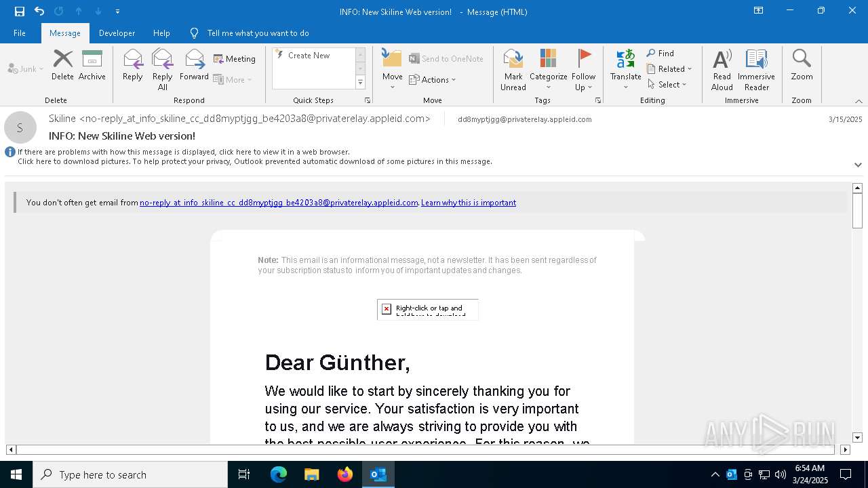
Task: Open the Junk dropdown
Action: point(26,68)
